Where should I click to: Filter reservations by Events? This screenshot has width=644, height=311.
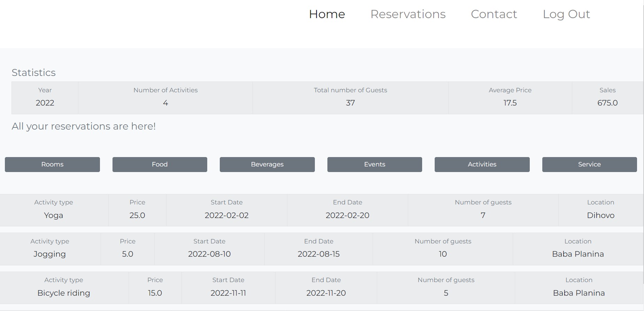(x=374, y=164)
